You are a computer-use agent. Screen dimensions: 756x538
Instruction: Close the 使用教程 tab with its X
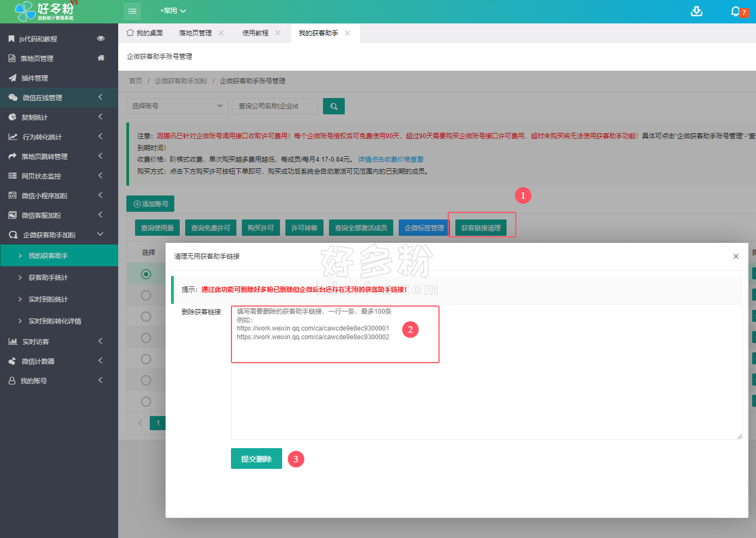click(x=278, y=33)
